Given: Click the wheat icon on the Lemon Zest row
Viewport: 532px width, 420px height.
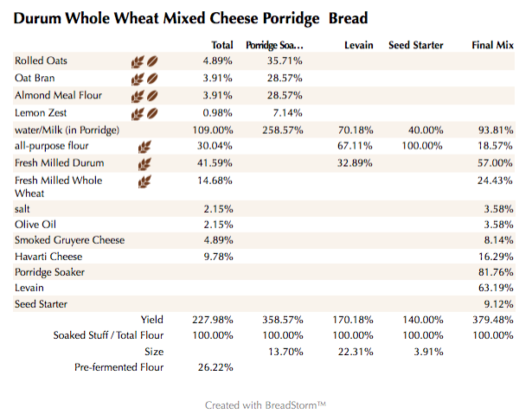Looking at the screenshot, I should click(137, 113).
